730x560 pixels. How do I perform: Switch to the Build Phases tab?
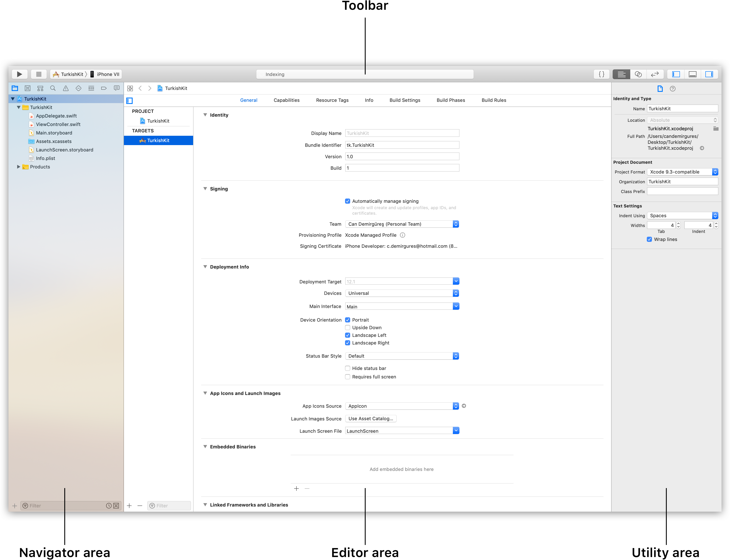coord(451,100)
